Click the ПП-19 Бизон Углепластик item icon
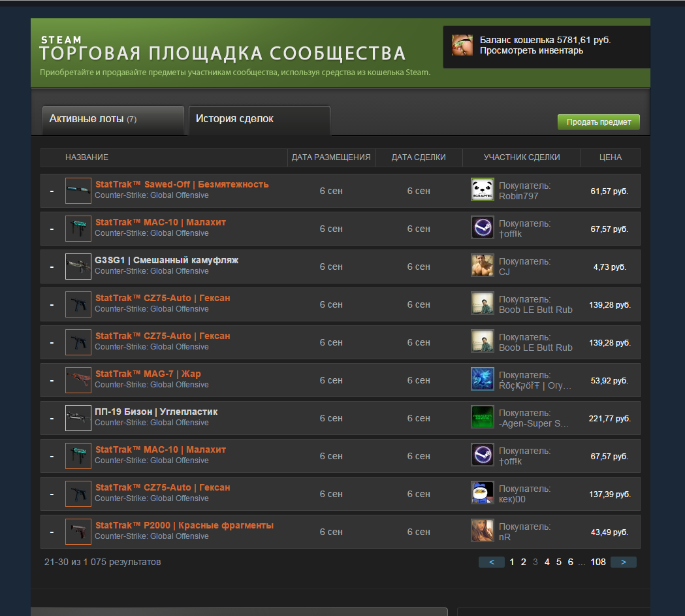The width and height of the screenshot is (685, 616). click(x=78, y=418)
